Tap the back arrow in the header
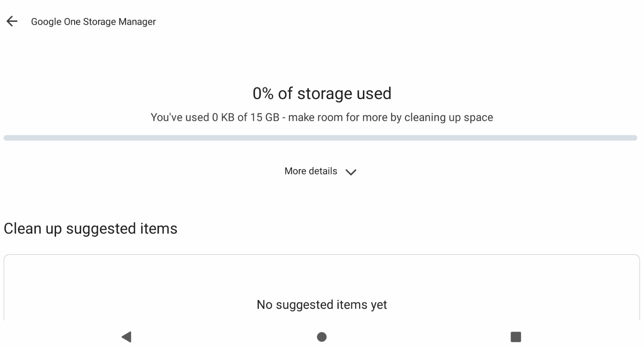The height and width of the screenshot is (346, 644). (x=12, y=21)
